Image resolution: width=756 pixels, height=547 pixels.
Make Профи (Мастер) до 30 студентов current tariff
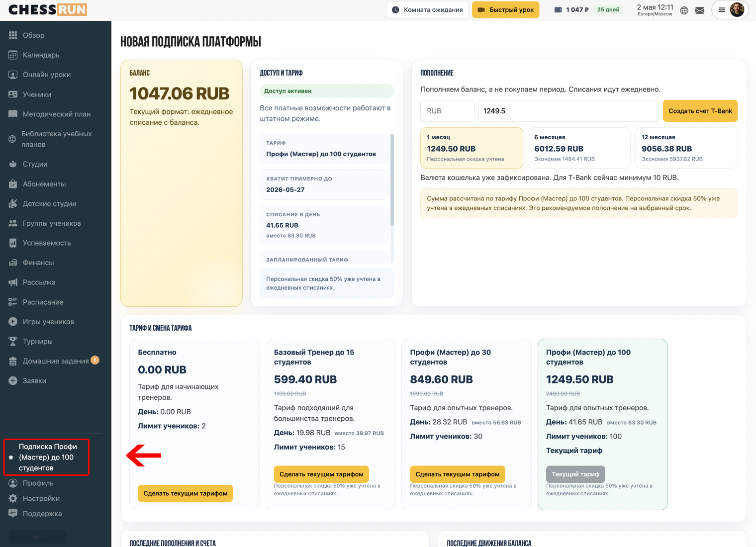tap(458, 474)
